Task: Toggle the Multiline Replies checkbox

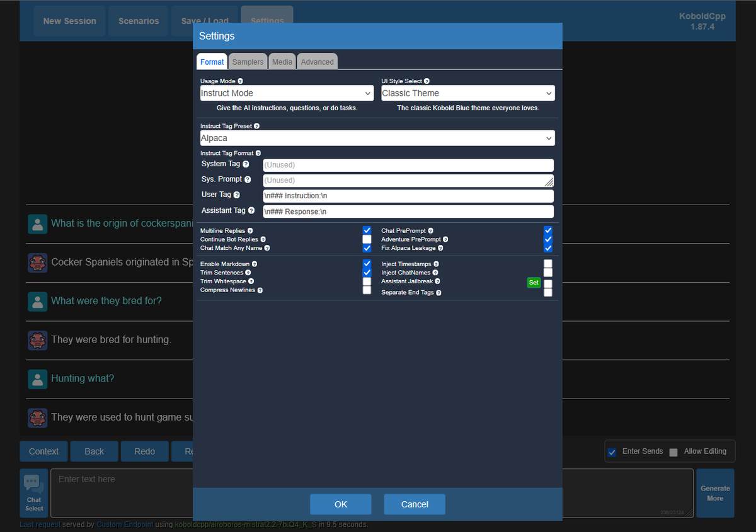Action: click(x=367, y=230)
